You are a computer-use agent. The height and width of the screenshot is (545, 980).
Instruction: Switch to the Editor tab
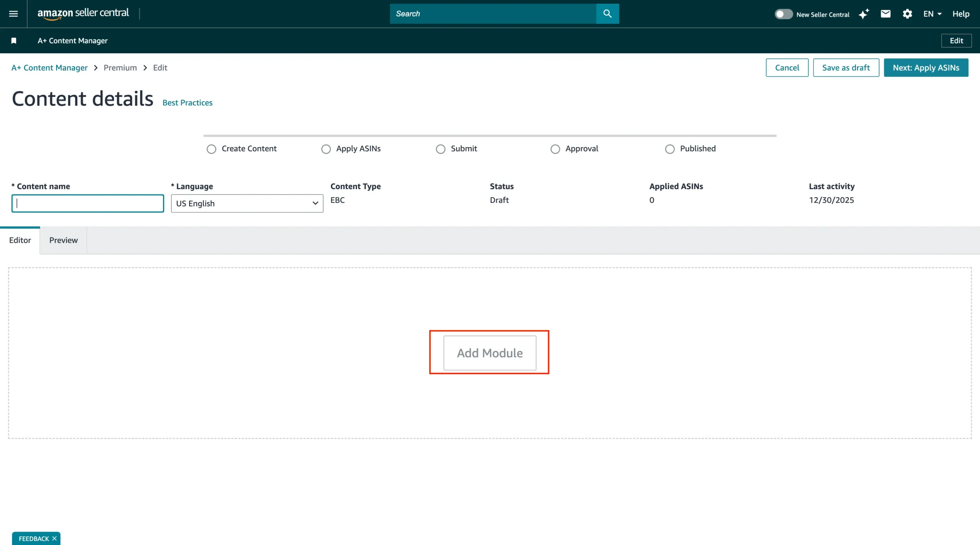(x=20, y=240)
